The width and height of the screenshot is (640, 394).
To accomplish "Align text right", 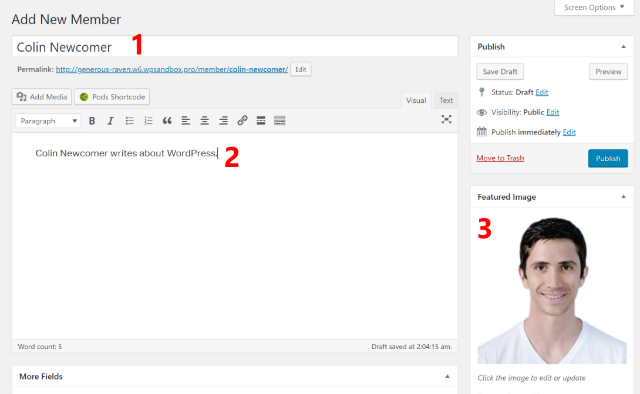I will click(223, 121).
